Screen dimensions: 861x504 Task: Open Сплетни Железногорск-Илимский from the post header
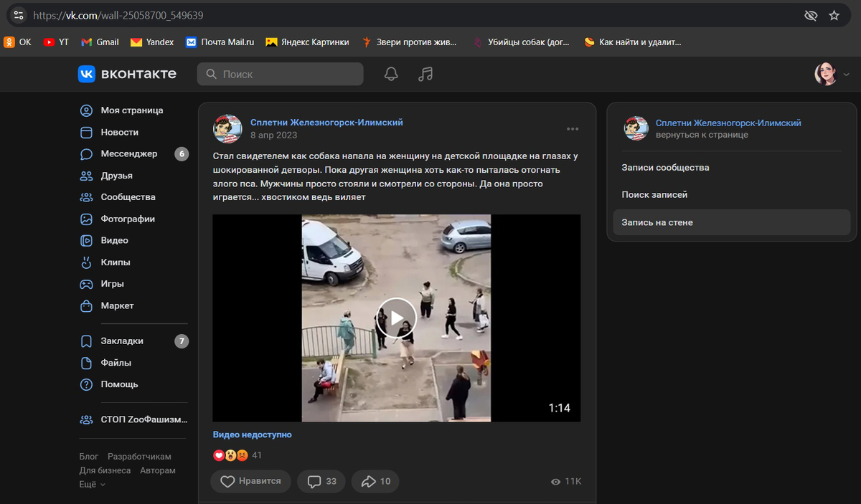(326, 123)
